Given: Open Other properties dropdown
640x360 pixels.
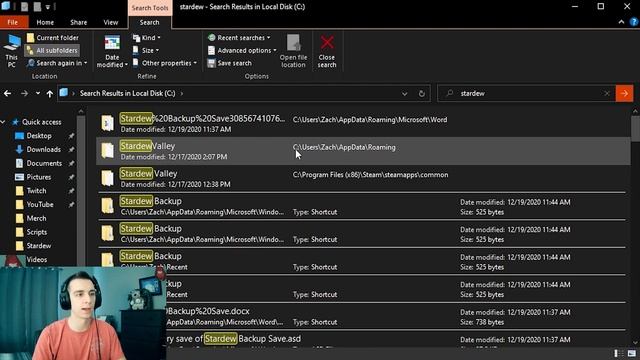Looking at the screenshot, I should click(x=165, y=63).
